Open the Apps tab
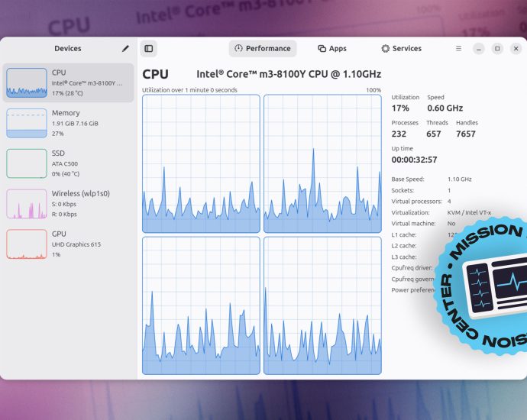The width and height of the screenshot is (527, 420). [x=332, y=49]
